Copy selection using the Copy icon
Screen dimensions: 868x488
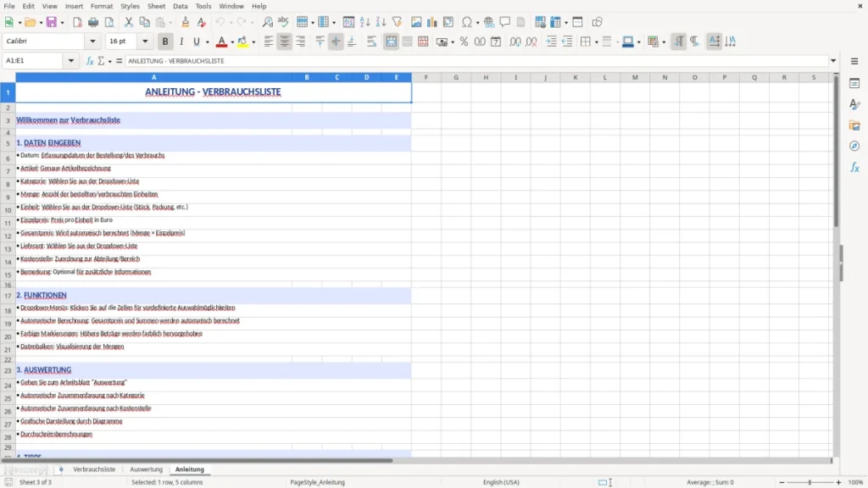click(x=144, y=22)
